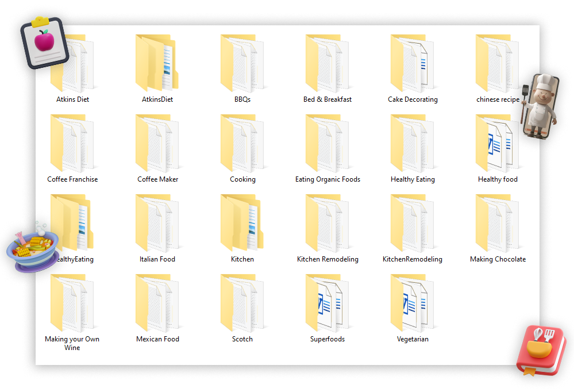Click the Cake Decorating folder
Image resolution: width=574 pixels, height=392 pixels.
pos(412,63)
